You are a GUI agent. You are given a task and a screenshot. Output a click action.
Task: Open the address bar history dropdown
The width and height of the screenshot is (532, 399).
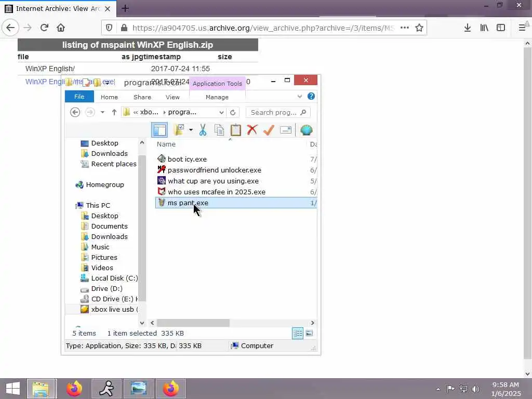tap(221, 112)
